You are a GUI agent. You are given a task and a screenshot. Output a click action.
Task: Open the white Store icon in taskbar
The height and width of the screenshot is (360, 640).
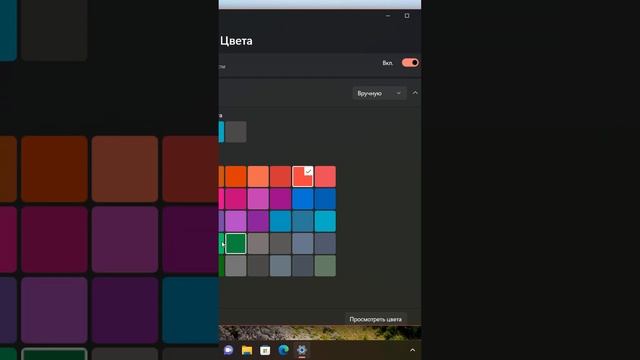265,350
